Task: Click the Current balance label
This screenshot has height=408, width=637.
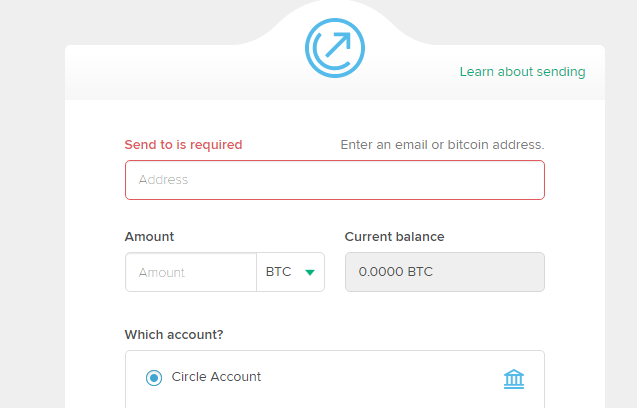Action: (x=394, y=237)
